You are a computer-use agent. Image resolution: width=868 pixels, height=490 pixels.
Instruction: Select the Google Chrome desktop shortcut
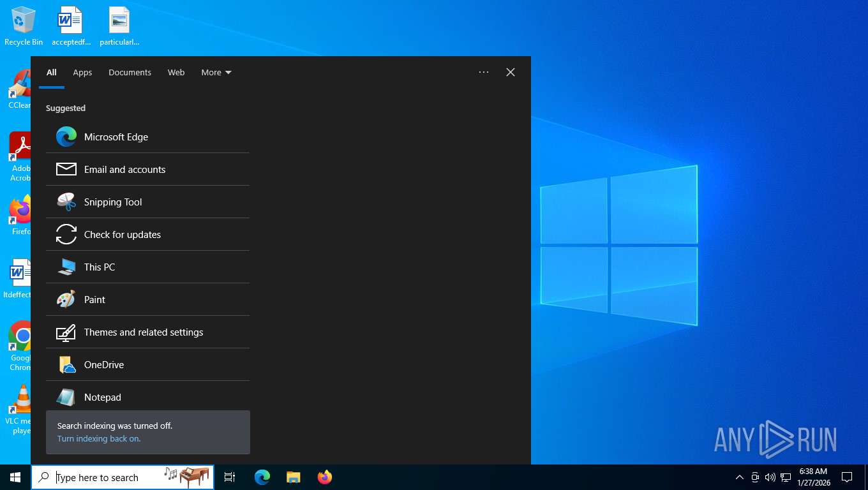point(20,345)
